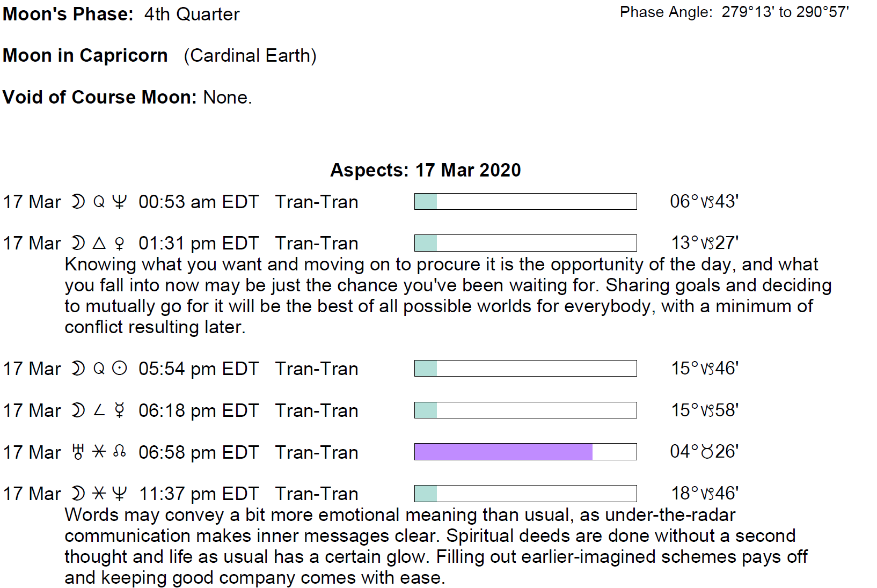Click the Sun glyph in the 05:54 pm aspect
Screen dimensions: 877x588
120,369
